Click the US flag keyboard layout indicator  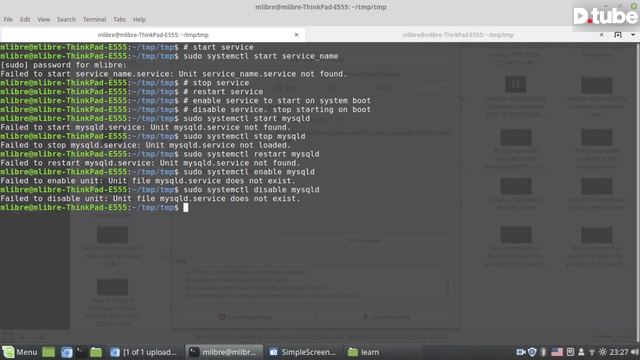pos(557,352)
